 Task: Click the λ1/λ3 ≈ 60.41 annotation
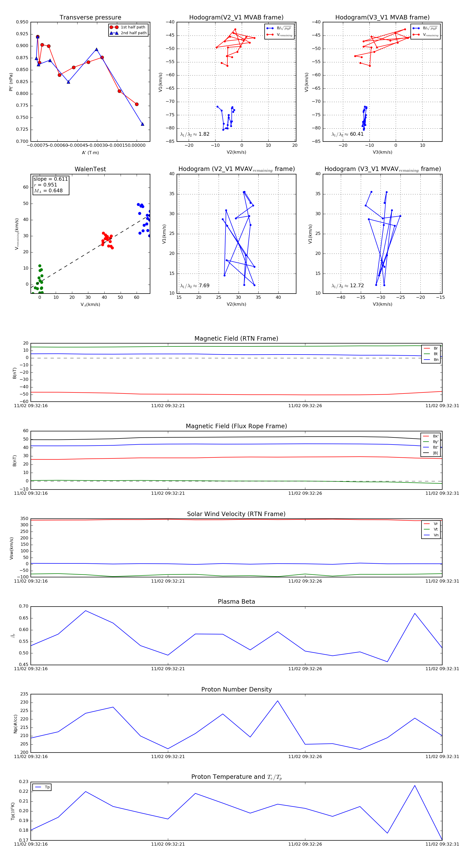click(x=347, y=134)
